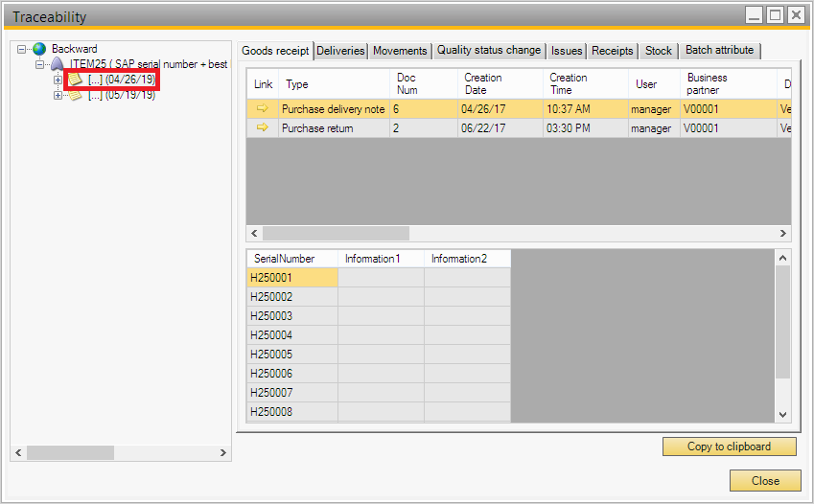
Task: Click the ITEM25 item icon in tree
Action: click(57, 64)
